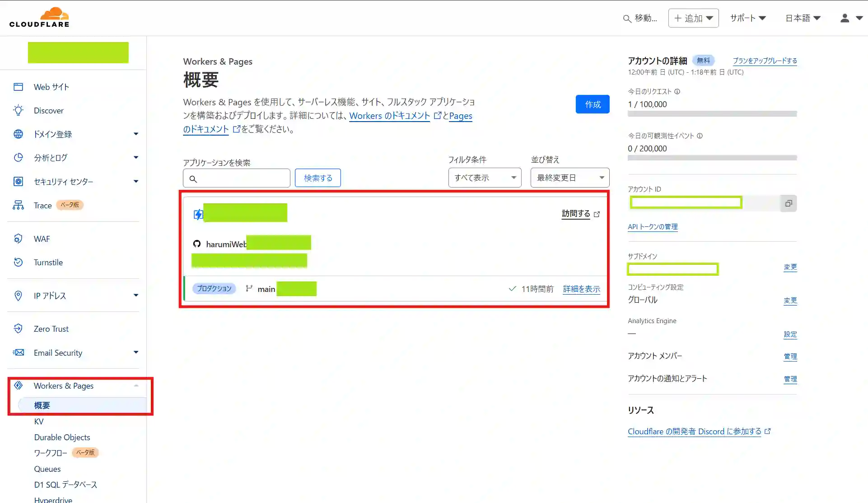The height and width of the screenshot is (503, 868).
Task: Expand the Email Security sidebar section
Action: tap(136, 352)
